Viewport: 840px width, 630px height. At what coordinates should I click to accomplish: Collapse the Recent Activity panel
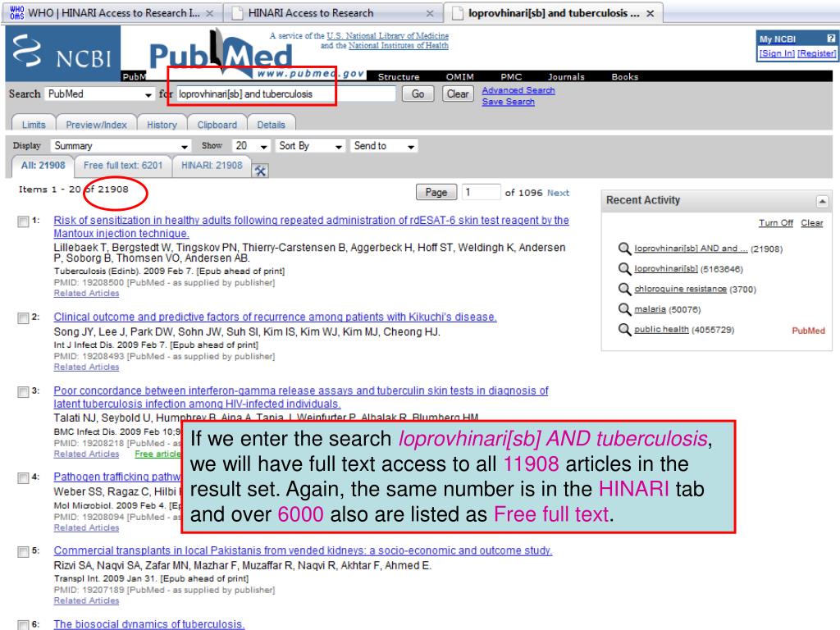pyautogui.click(x=822, y=202)
